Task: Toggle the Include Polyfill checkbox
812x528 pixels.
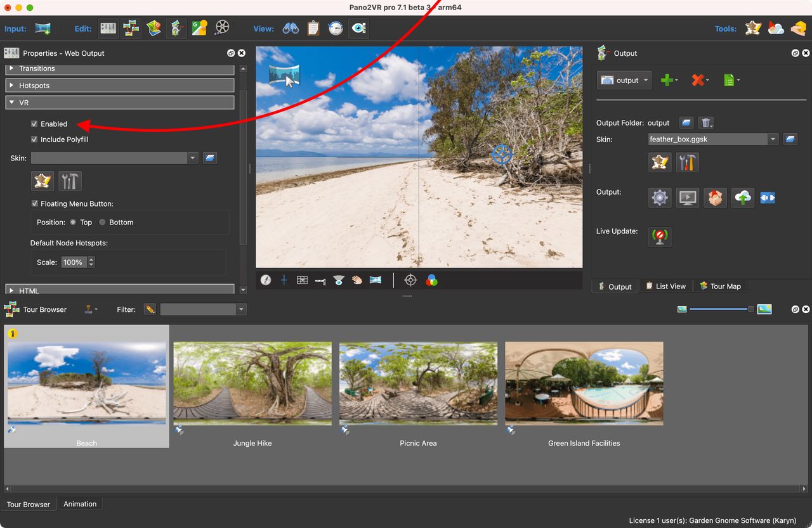Action: pyautogui.click(x=34, y=139)
